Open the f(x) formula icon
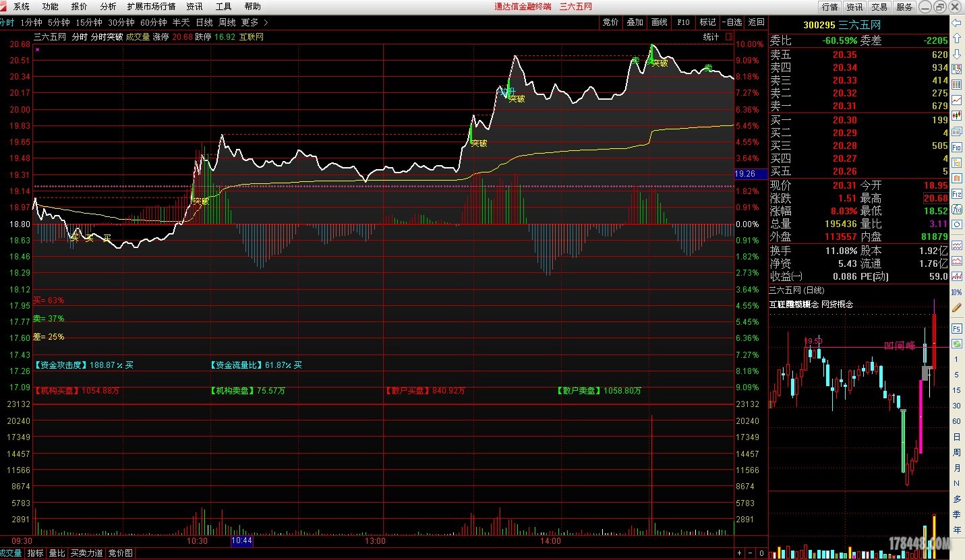This screenshot has width=965, height=560. (956, 209)
